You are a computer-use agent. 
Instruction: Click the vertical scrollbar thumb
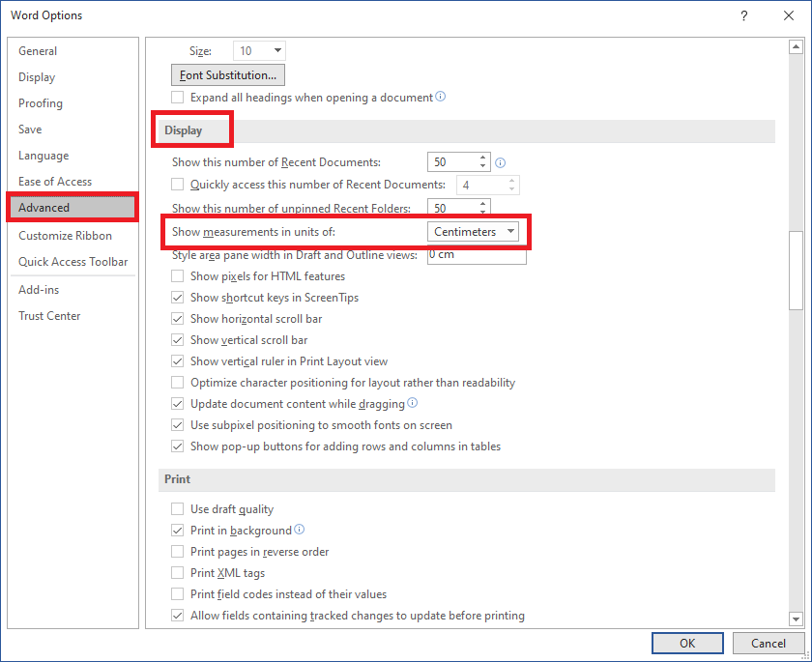(x=796, y=271)
